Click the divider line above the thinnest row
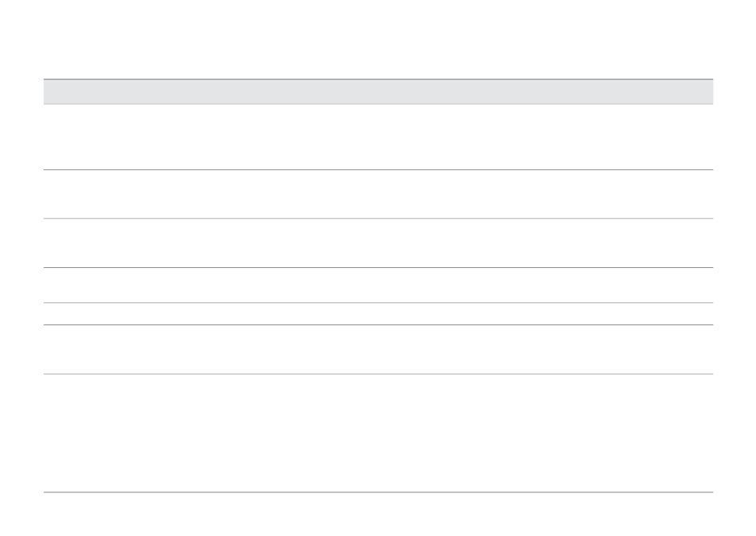756x536 pixels. point(378,303)
